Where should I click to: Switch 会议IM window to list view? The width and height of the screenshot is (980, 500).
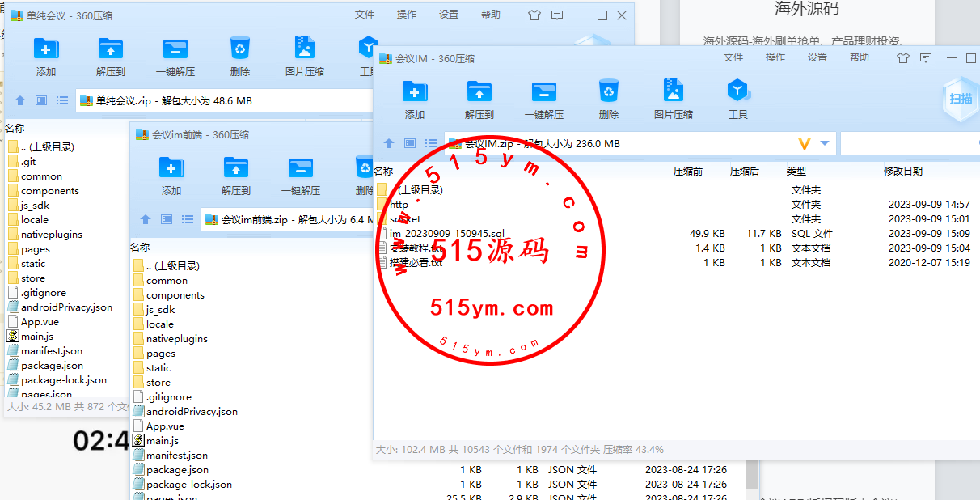tap(431, 144)
